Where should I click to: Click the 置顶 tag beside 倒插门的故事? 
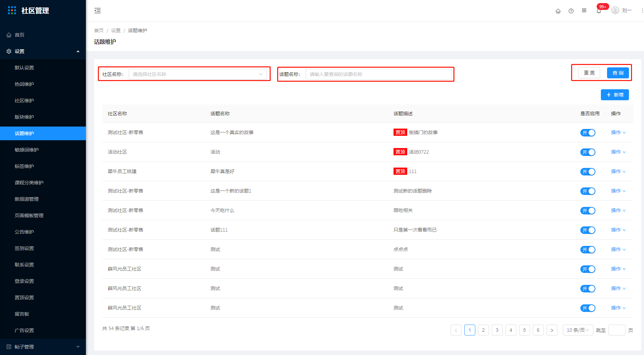400,132
